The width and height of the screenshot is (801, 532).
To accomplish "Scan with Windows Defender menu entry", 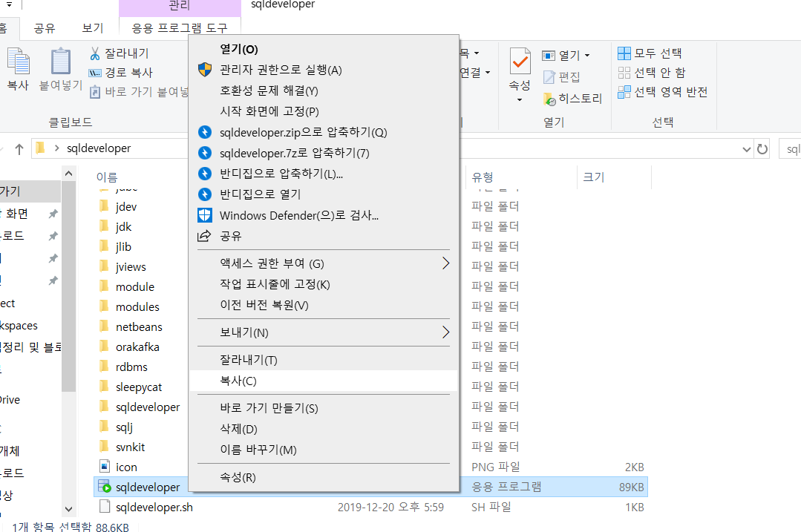I will click(324, 215).
